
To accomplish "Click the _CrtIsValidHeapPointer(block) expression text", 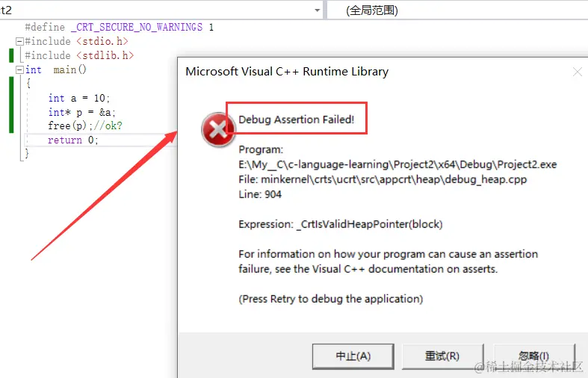I will click(x=369, y=224).
